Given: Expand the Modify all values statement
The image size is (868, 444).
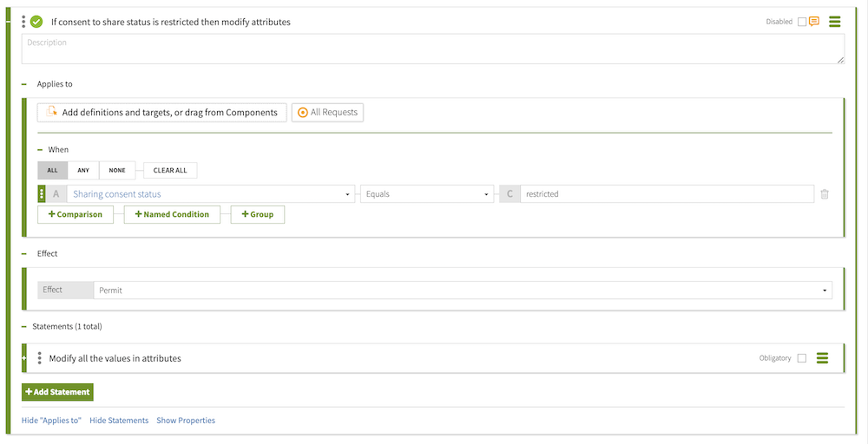Looking at the screenshot, I should 23,358.
